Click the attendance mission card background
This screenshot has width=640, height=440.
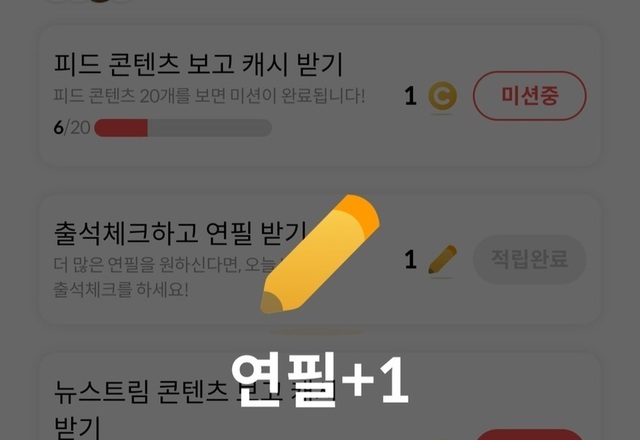click(x=320, y=259)
